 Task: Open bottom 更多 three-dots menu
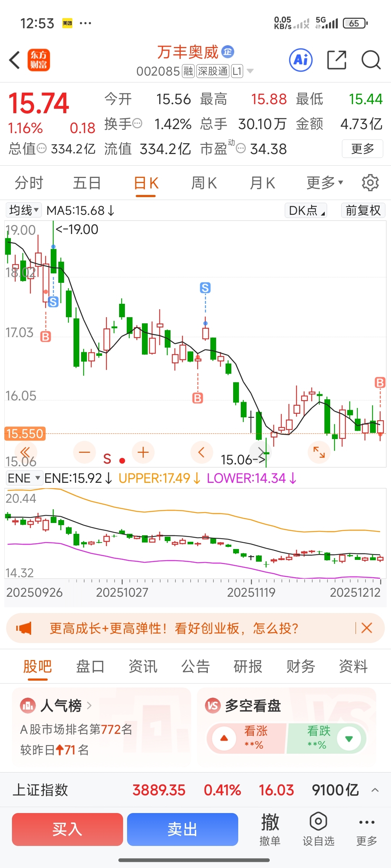coord(367,829)
